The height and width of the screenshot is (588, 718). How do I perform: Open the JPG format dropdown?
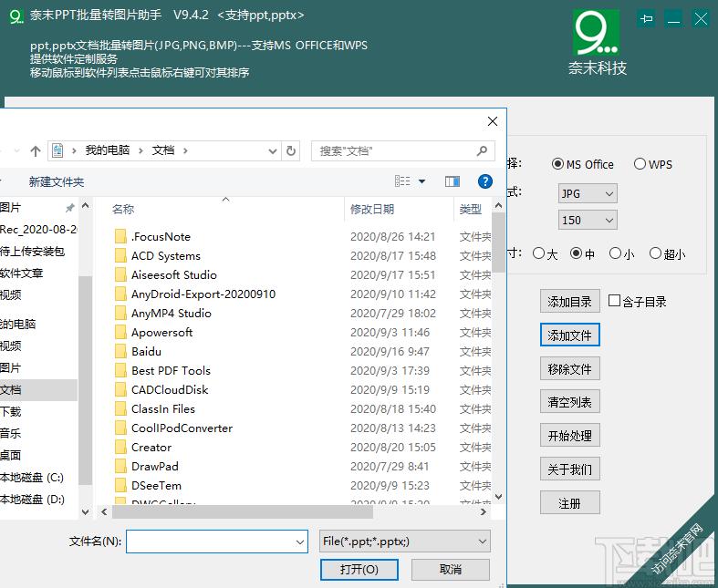(588, 193)
